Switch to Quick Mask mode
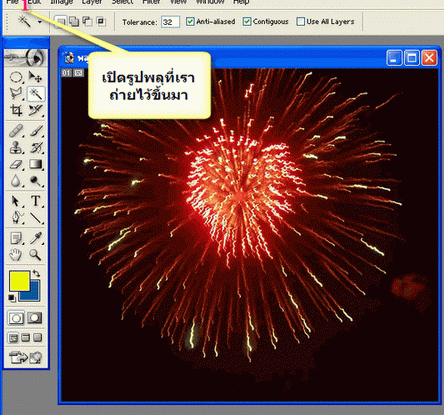The width and height of the screenshot is (444, 415). tap(35, 318)
